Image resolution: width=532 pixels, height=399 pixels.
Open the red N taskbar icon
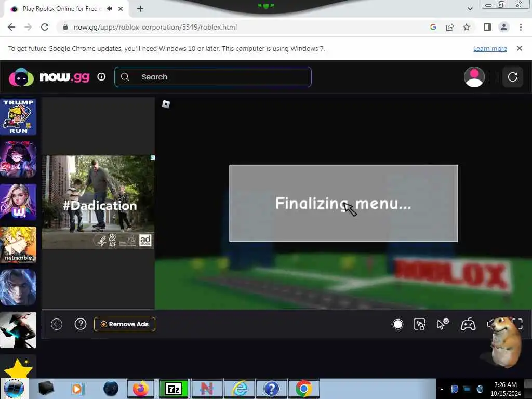pos(207,389)
